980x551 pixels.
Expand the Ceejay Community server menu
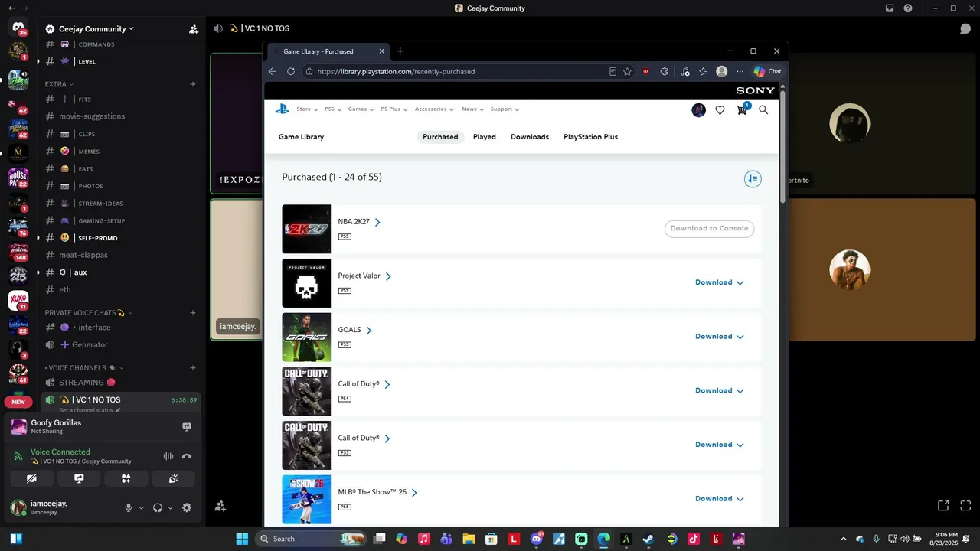(x=96, y=29)
